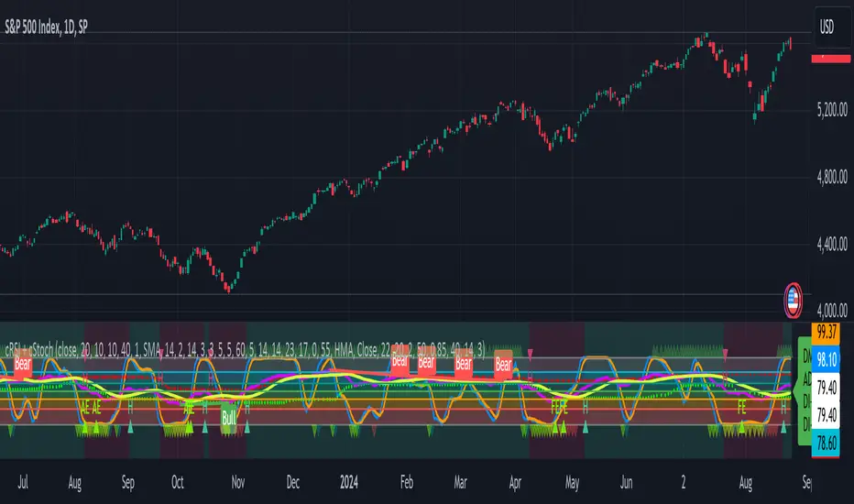The image size is (854, 504).
Task: Click the 2024 label on time axis
Action: point(348,482)
